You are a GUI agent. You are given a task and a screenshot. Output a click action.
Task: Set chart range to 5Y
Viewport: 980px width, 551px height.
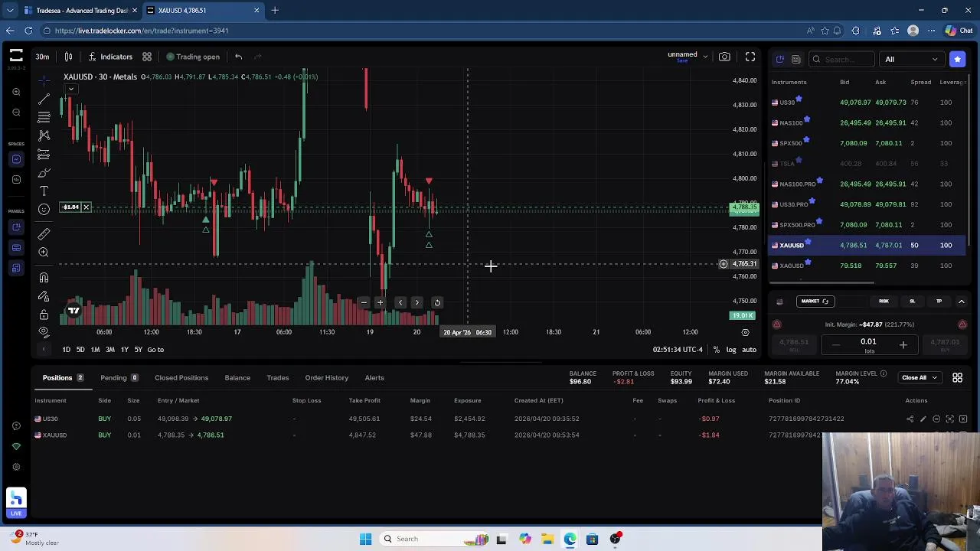point(139,350)
